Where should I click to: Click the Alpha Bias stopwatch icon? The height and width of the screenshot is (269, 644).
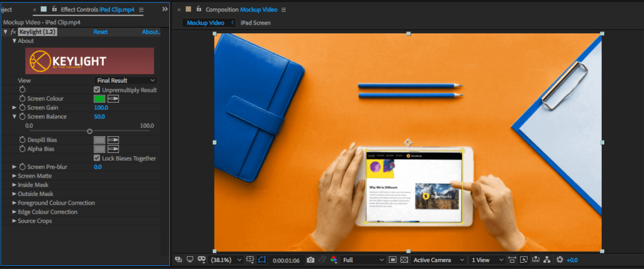[x=23, y=149]
